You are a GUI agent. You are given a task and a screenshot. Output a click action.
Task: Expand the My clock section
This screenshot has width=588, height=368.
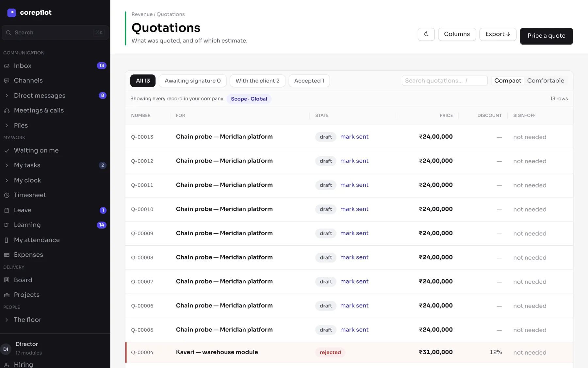click(x=7, y=180)
